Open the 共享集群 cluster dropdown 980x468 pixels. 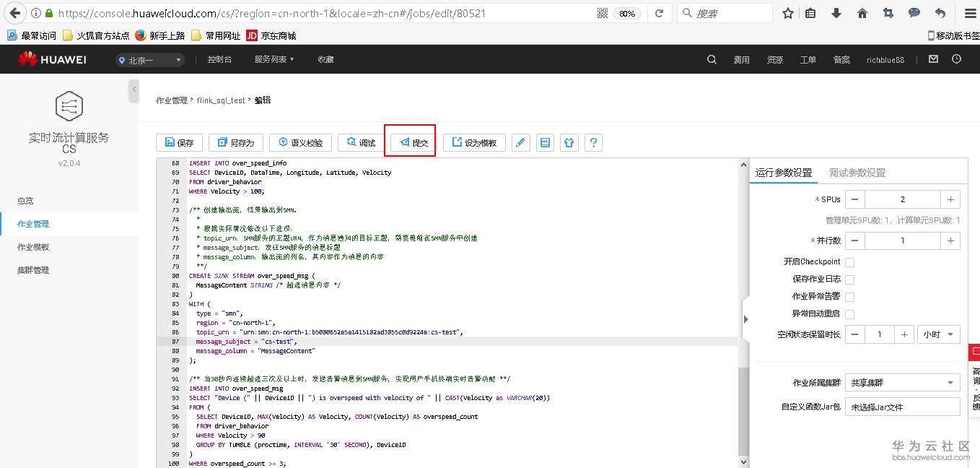point(902,383)
